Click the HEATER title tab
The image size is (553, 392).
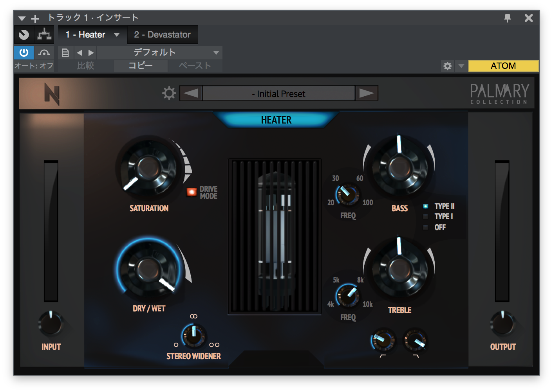pyautogui.click(x=276, y=120)
